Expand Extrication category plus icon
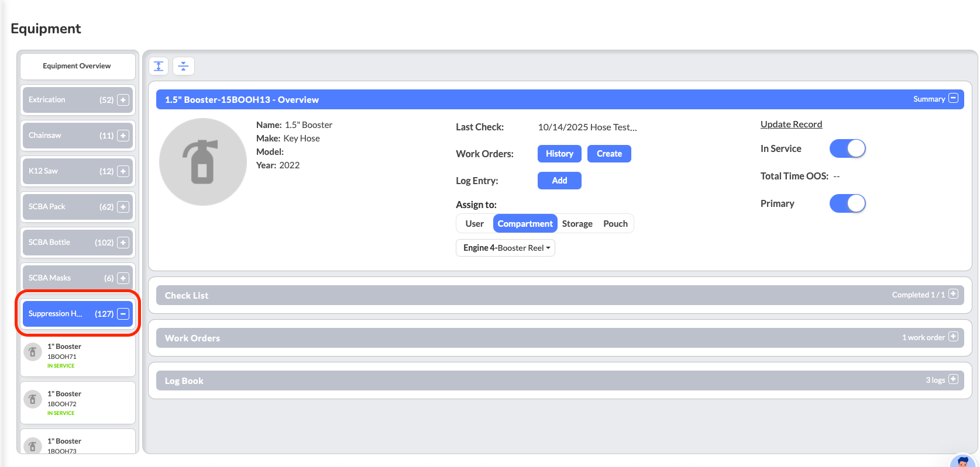The image size is (980, 467). (123, 100)
